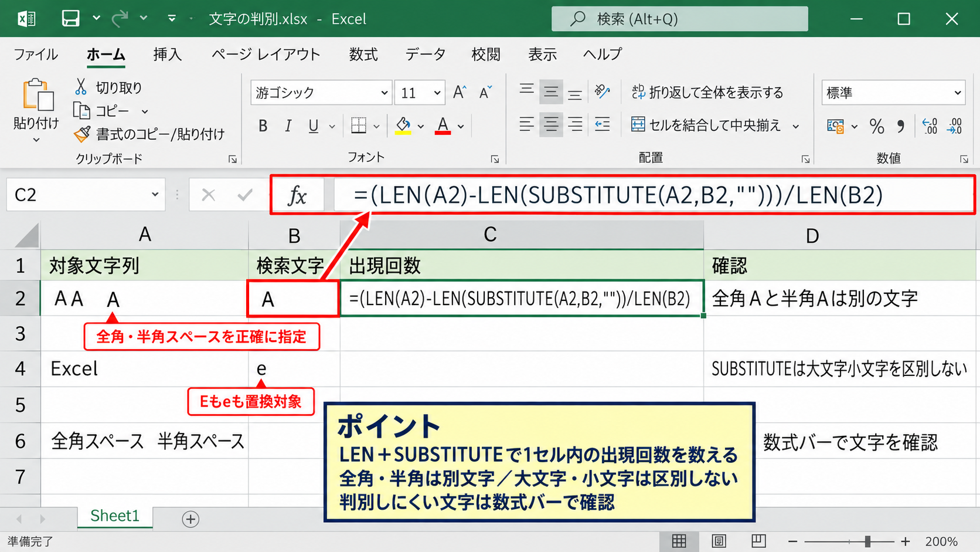Open the 游ゴシック font name dropdown
This screenshot has width=980, height=552.
point(384,93)
